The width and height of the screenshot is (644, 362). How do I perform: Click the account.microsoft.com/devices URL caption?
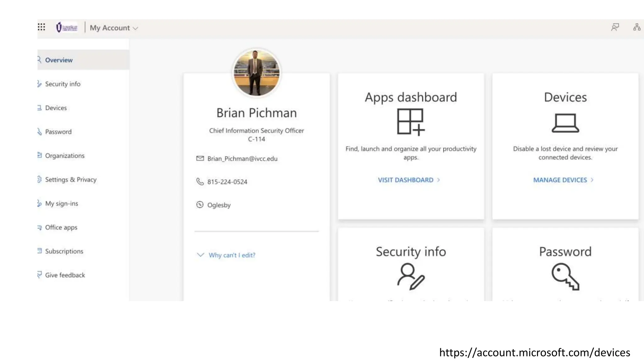[535, 353]
